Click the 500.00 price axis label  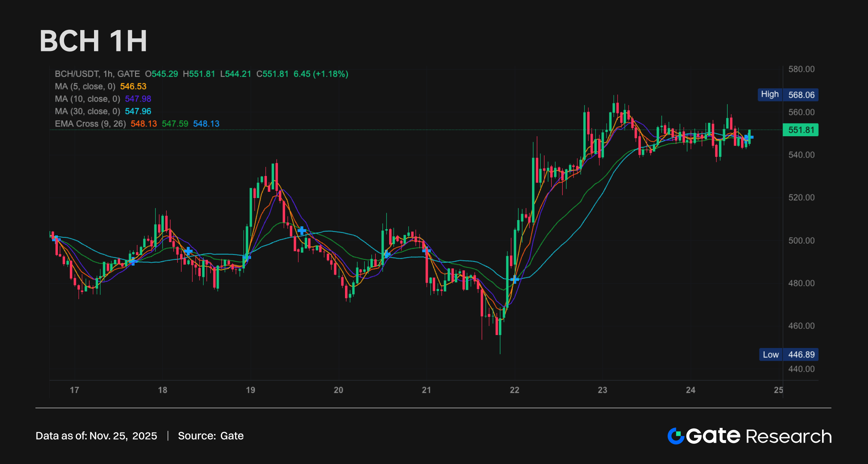pyautogui.click(x=801, y=240)
